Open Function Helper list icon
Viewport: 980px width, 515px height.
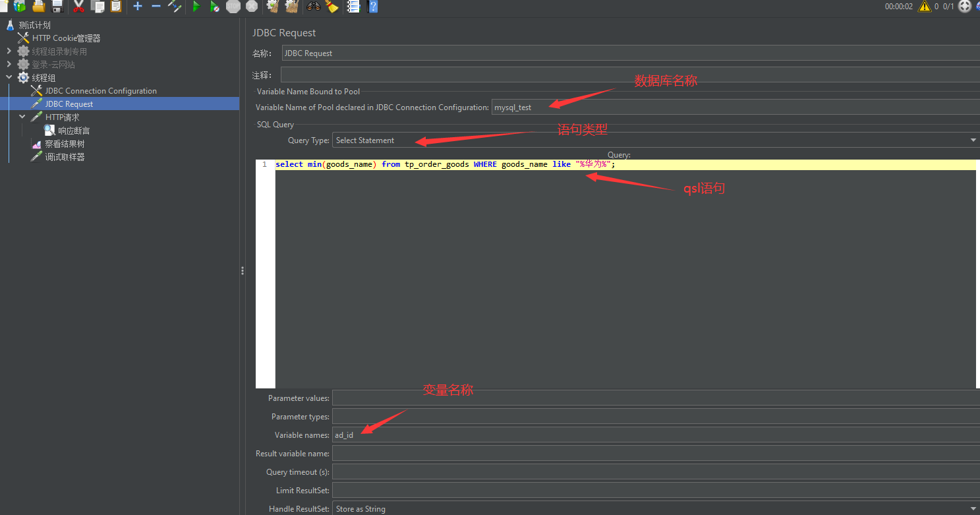[x=353, y=6]
